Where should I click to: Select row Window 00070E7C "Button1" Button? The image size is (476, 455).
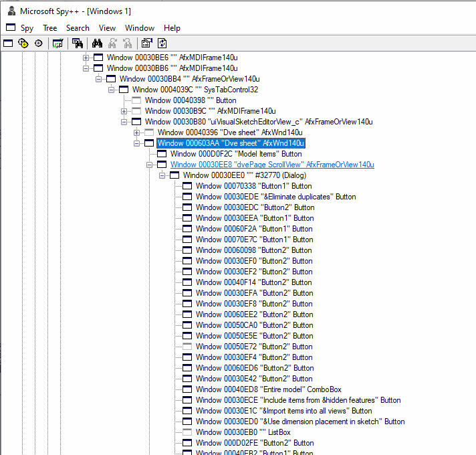255,240
